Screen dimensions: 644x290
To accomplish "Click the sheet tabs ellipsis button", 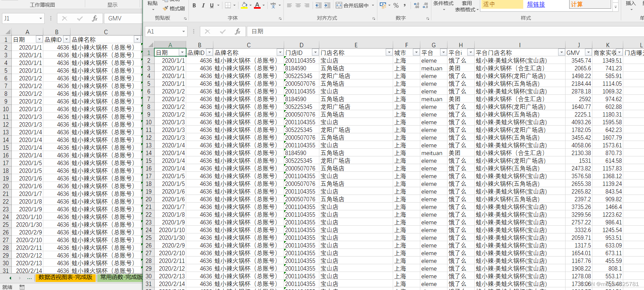I will point(30,278).
